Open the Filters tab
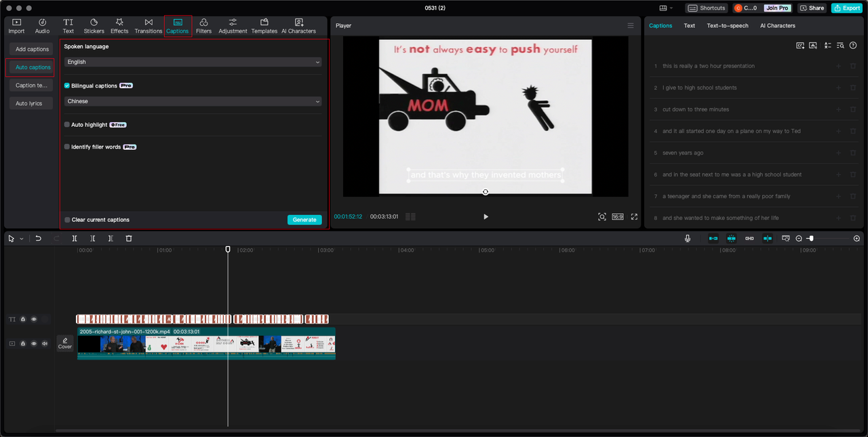This screenshot has height=437, width=868. [203, 26]
